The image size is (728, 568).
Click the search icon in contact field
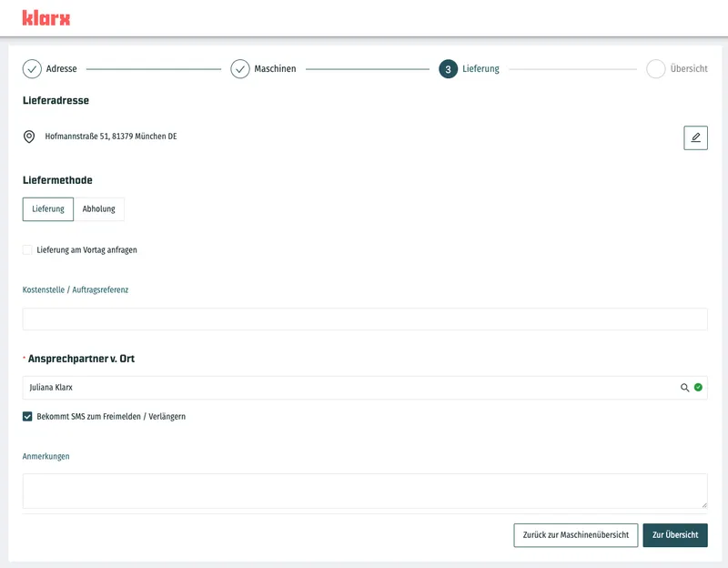pyautogui.click(x=685, y=388)
